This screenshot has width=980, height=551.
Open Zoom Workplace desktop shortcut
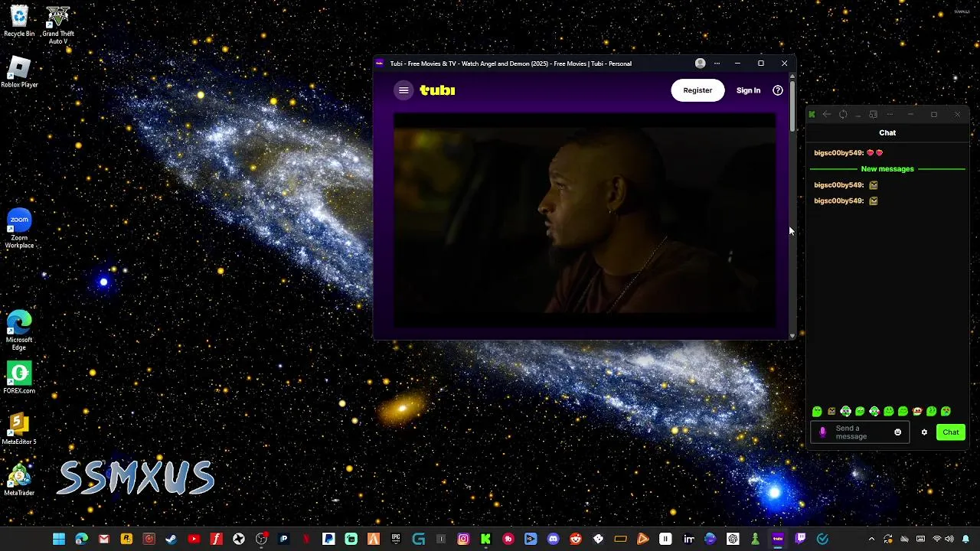19,229
